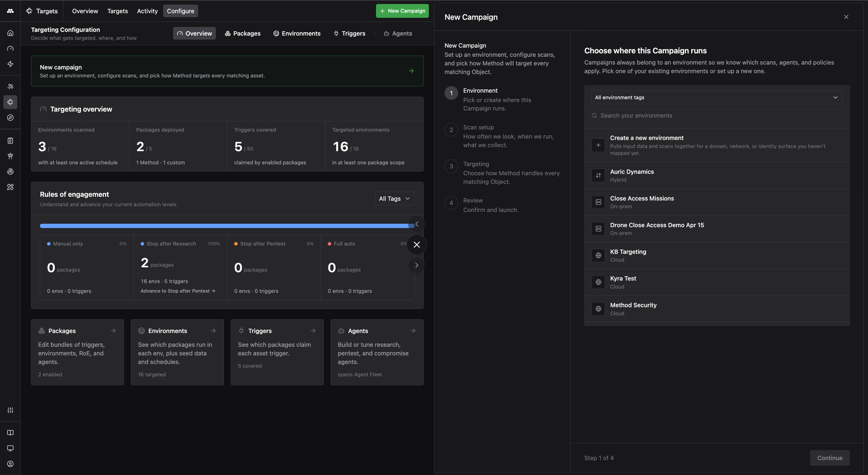The image size is (868, 475).
Task: Click the app logo in top-left corner
Action: [10, 11]
